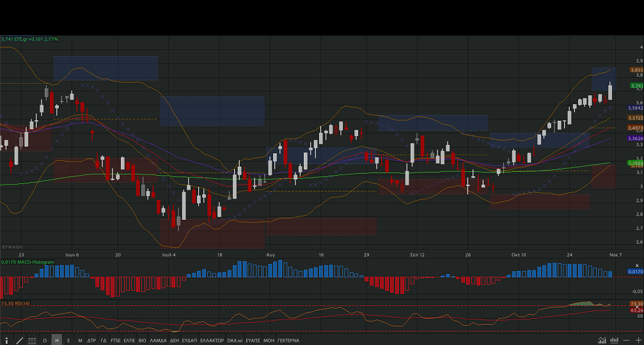Open the ΕΥΑΠΣ symbol shortcut
Image resolution: width=644 pixels, height=345 pixels.
click(253, 341)
